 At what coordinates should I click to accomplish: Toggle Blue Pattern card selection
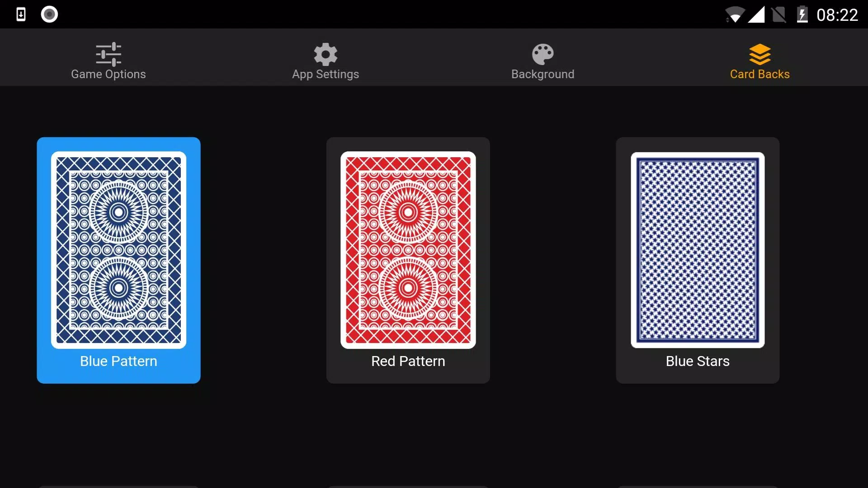[x=118, y=260]
